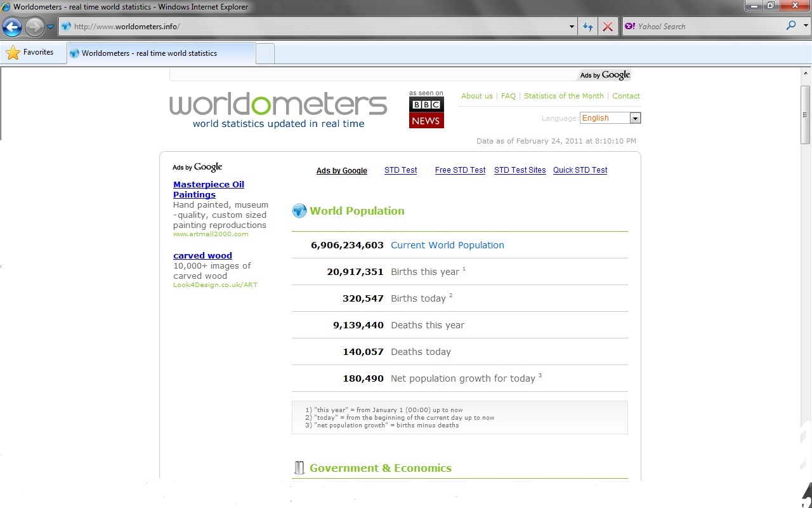
Task: Click the Government & Economics column icon
Action: pyautogui.click(x=299, y=468)
